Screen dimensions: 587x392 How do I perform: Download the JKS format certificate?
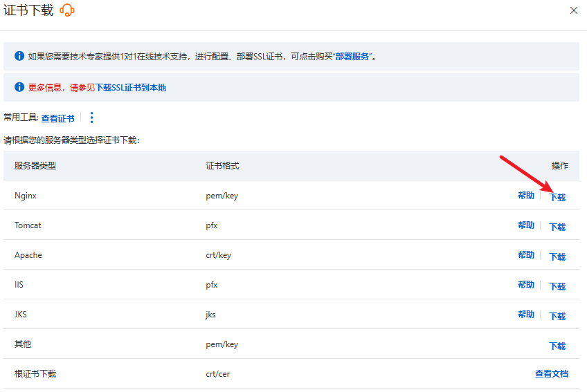click(x=557, y=316)
